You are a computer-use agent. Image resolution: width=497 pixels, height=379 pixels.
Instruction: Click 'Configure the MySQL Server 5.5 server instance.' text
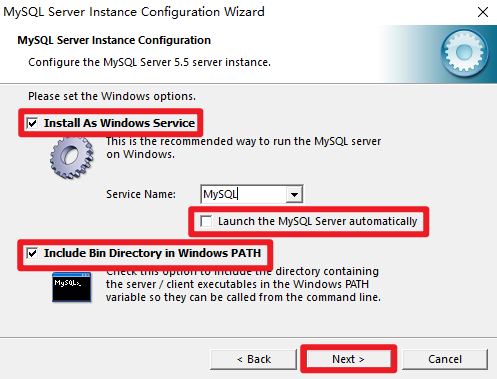(149, 62)
